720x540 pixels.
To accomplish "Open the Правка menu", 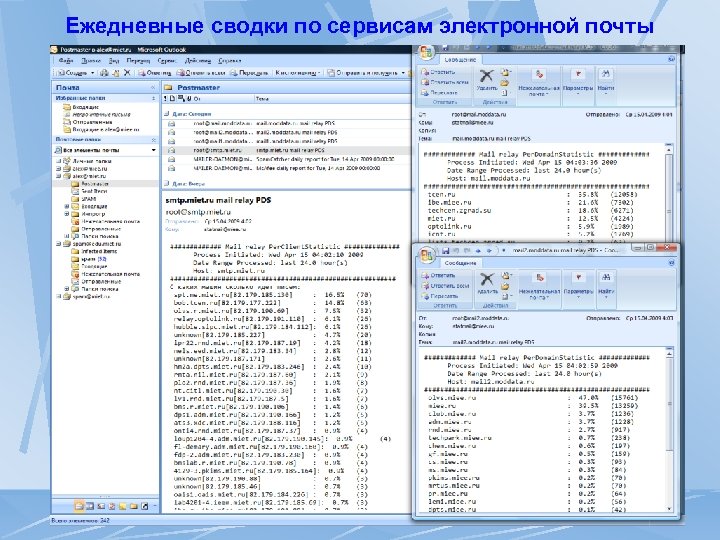I will (91, 61).
